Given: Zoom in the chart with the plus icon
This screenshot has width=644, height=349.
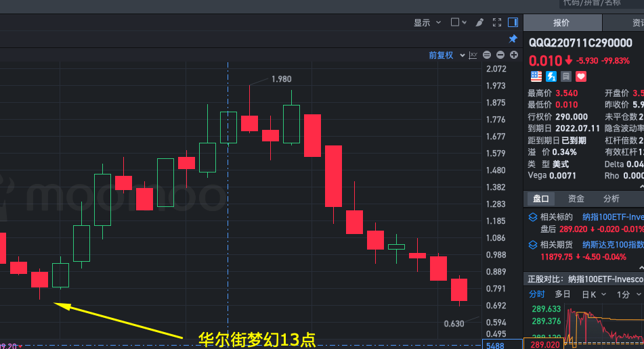Looking at the screenshot, I should [x=514, y=55].
